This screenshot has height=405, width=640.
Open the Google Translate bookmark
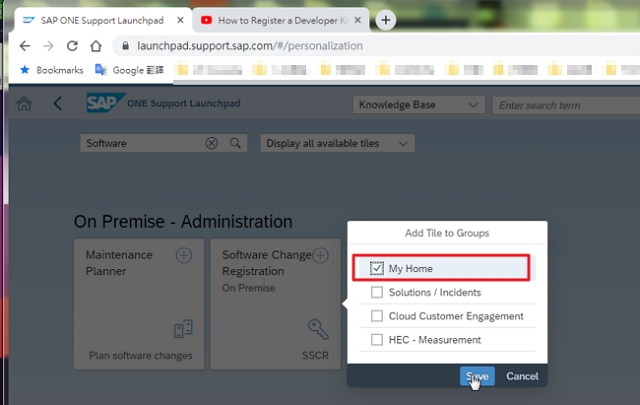tap(129, 70)
